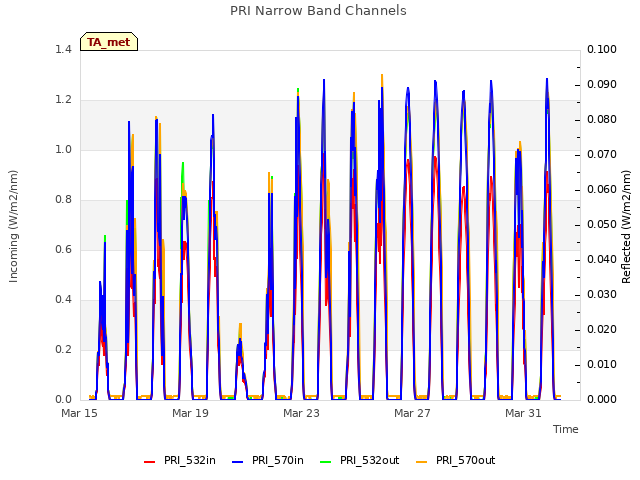Viewport: 640px width, 480px height.
Task: Click the TA_met annotation label
Action: point(109,42)
